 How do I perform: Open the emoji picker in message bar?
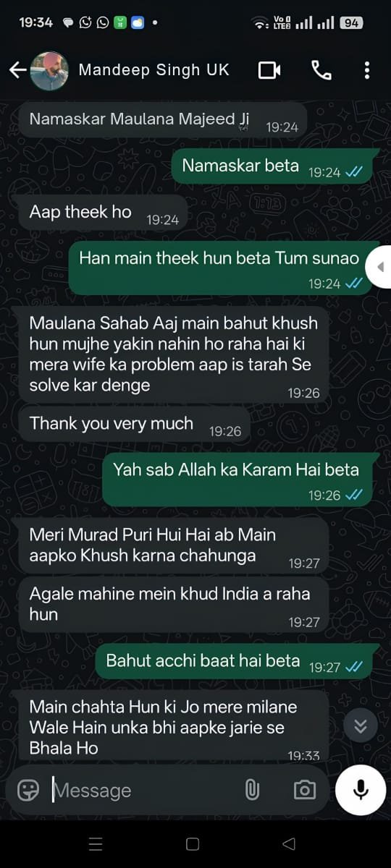[28, 790]
